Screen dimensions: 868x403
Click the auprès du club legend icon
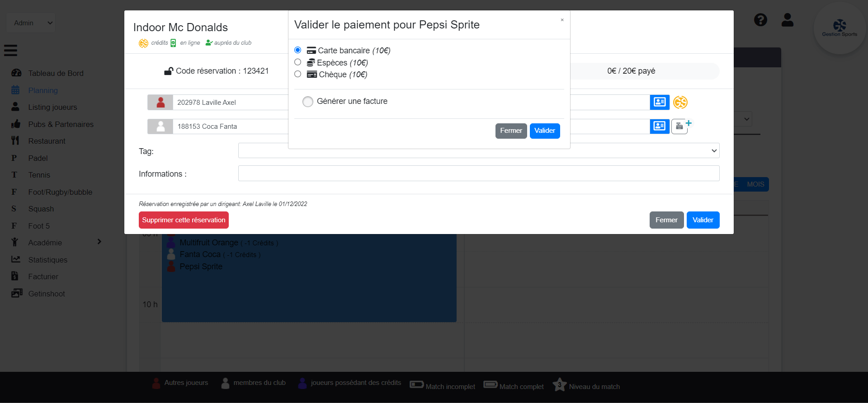coord(209,43)
